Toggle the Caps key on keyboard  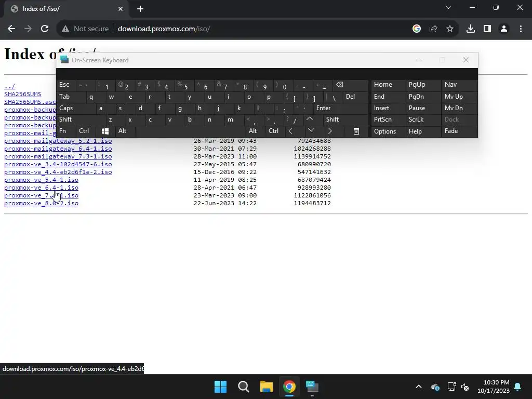click(x=76, y=108)
